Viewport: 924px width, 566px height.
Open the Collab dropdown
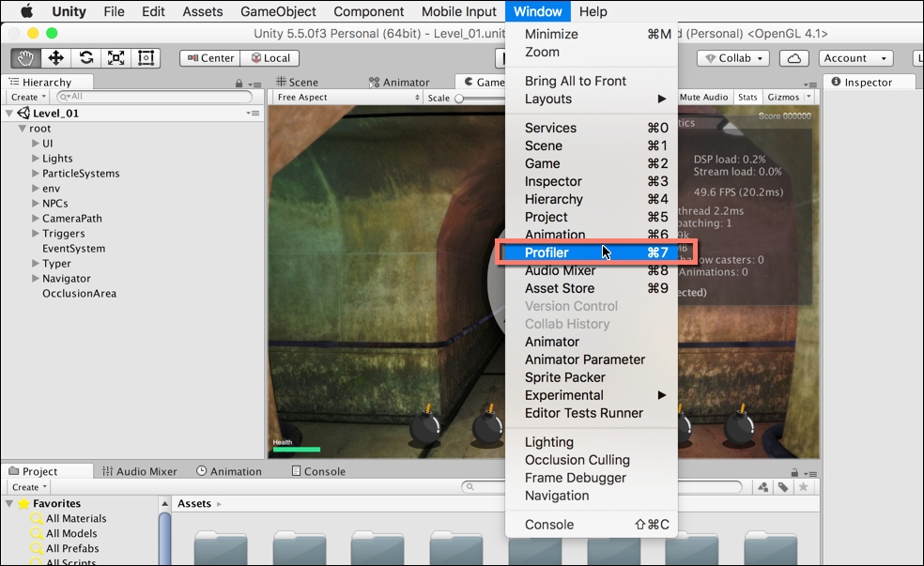(x=733, y=58)
